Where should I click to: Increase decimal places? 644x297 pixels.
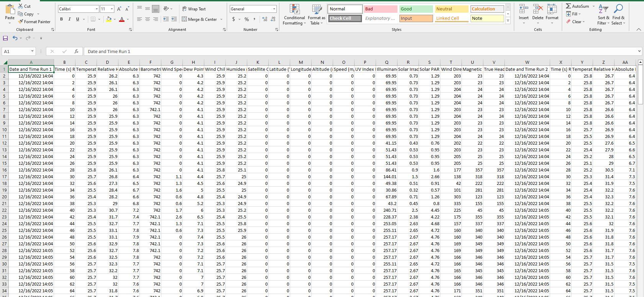point(265,19)
